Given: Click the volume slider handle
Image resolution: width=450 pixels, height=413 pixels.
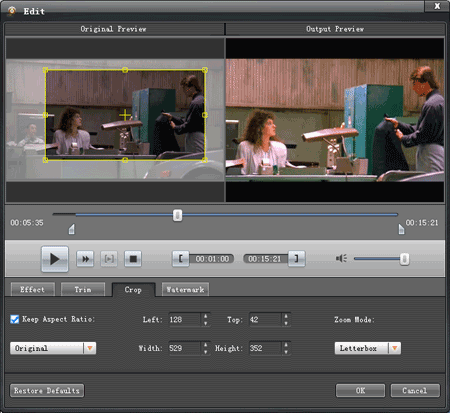Looking at the screenshot, I should point(404,259).
